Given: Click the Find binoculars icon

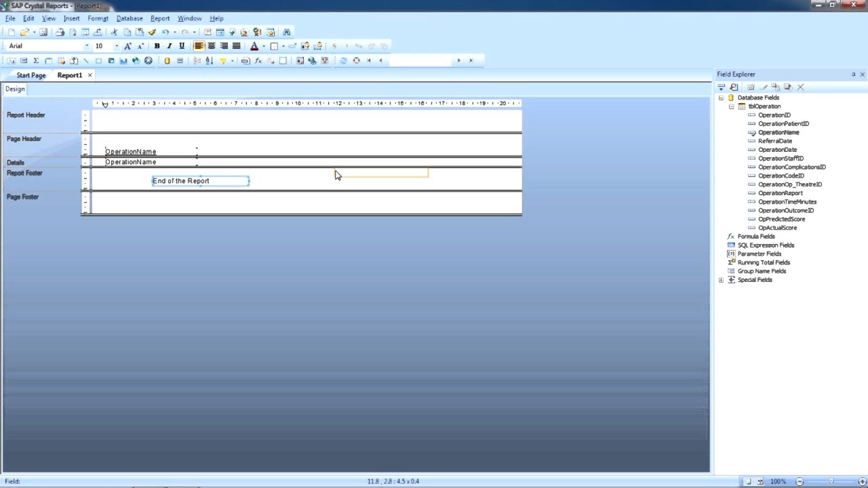Looking at the screenshot, I should pos(286,32).
